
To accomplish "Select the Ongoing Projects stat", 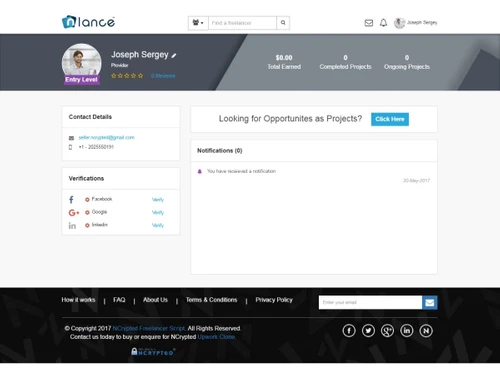I will pyautogui.click(x=407, y=62).
